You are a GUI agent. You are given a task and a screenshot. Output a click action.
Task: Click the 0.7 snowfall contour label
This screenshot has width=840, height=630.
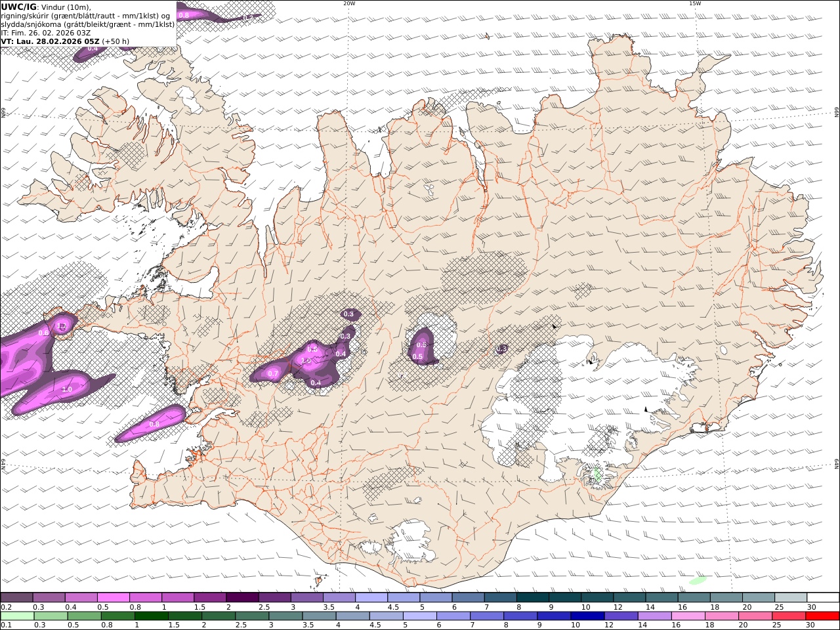(x=274, y=373)
